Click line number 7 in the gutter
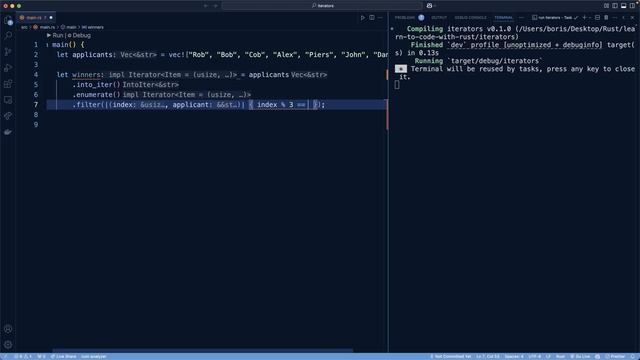This screenshot has height=360, width=640. click(x=36, y=105)
